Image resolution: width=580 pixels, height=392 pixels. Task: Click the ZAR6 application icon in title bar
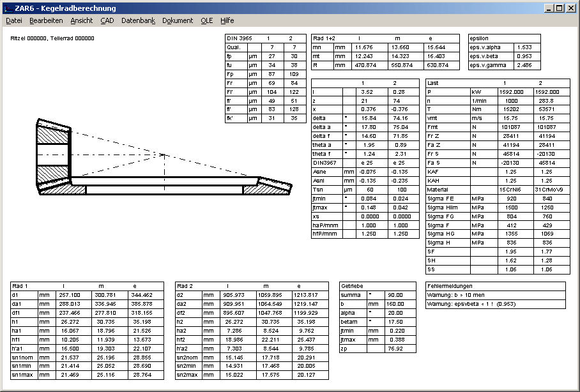[x=7, y=8]
